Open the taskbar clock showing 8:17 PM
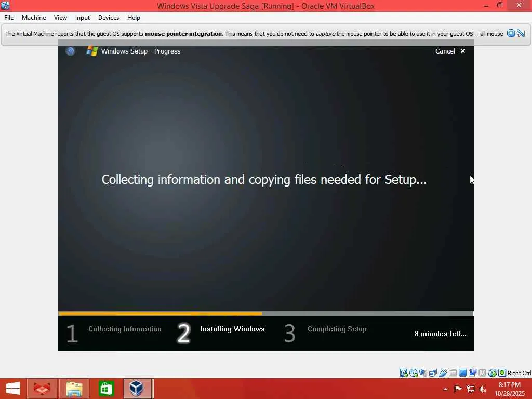Screen dimensions: 532x399 click(x=510, y=389)
